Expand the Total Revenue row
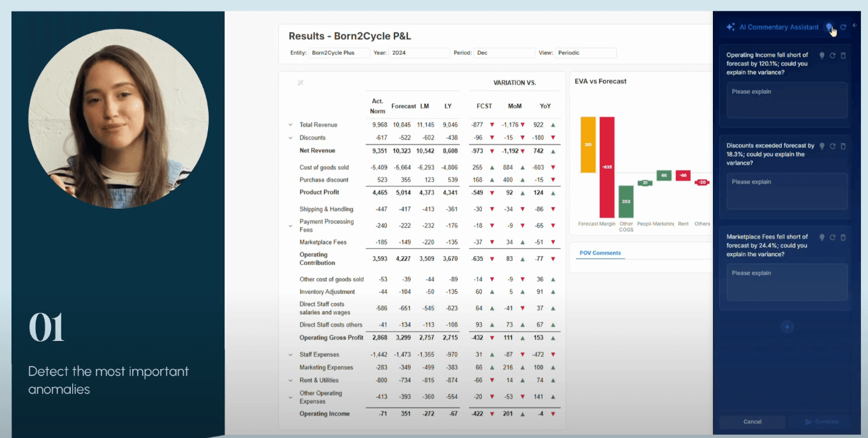 tap(290, 125)
